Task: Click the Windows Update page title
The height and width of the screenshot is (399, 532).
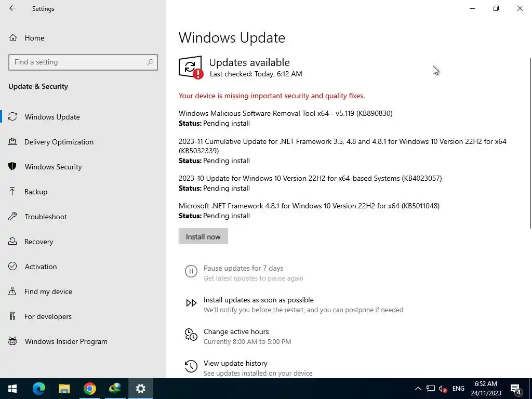Action: 232,37
